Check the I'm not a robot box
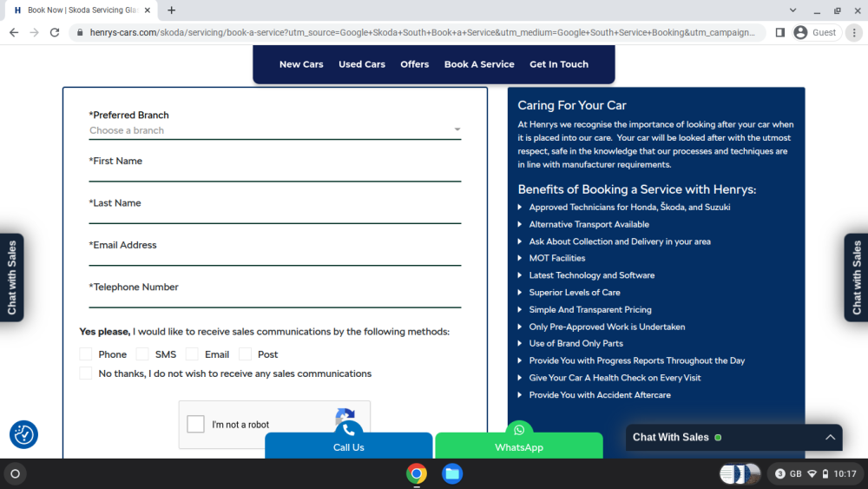The width and height of the screenshot is (868, 489). coord(195,424)
